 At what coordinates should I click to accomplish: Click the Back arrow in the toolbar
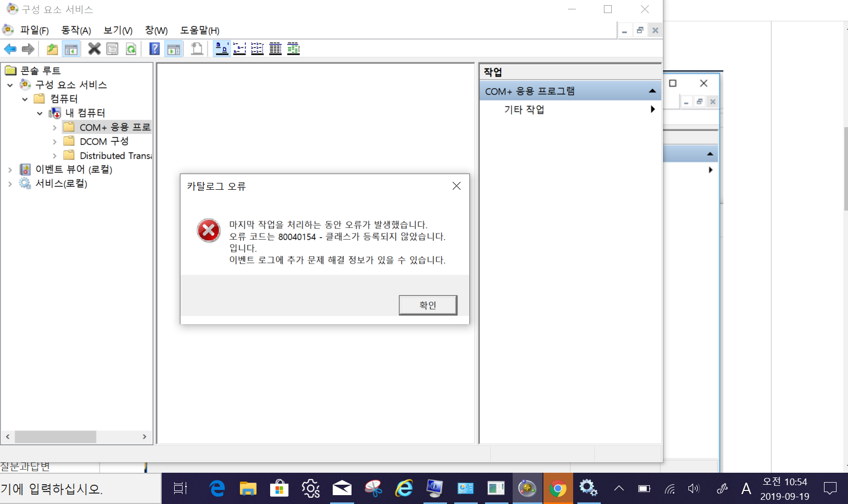(x=10, y=49)
